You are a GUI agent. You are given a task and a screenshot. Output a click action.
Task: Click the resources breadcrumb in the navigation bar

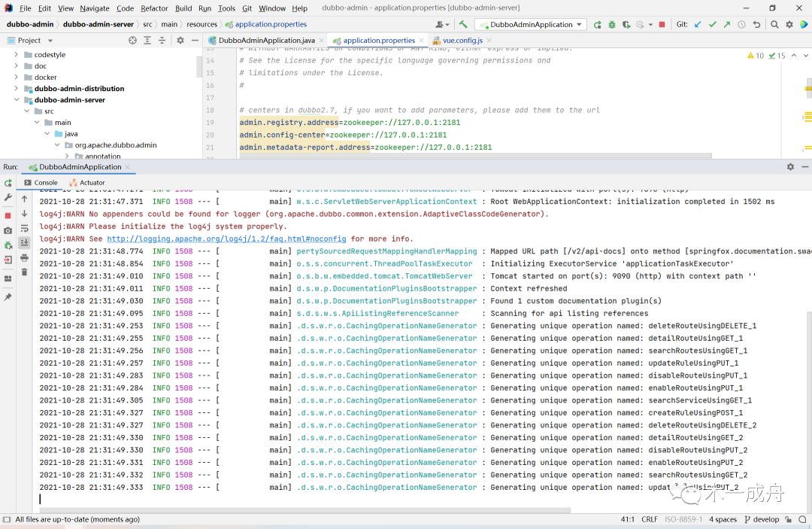pyautogui.click(x=202, y=24)
